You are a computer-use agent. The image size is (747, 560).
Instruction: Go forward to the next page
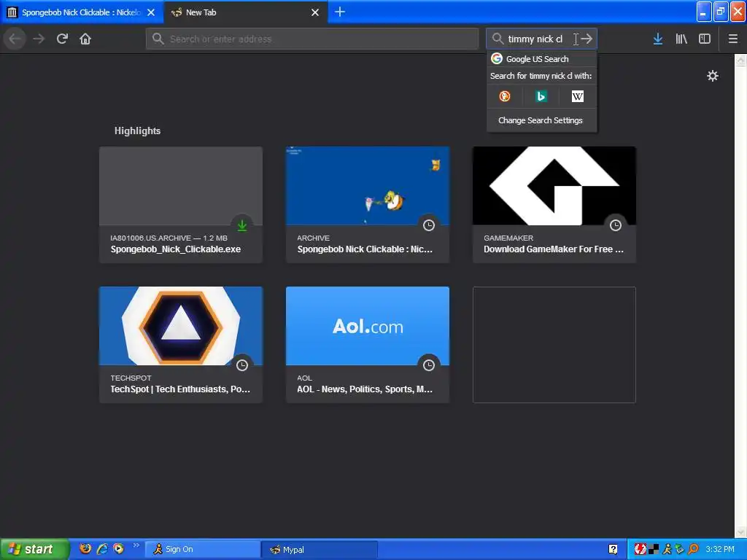[39, 39]
